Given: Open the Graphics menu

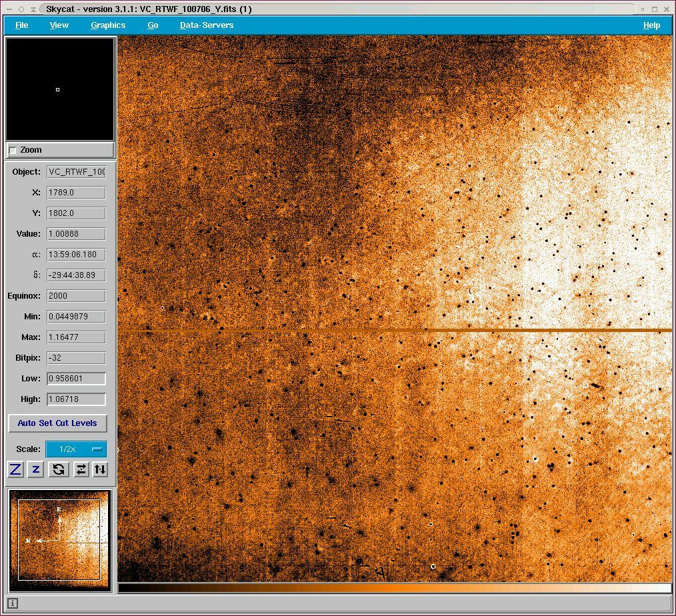Looking at the screenshot, I should tap(108, 25).
